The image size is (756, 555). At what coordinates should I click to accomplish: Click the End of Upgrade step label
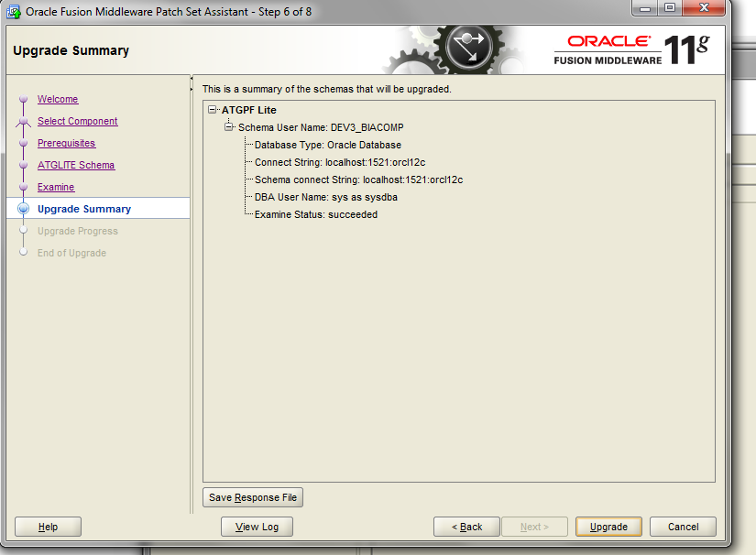coord(71,253)
